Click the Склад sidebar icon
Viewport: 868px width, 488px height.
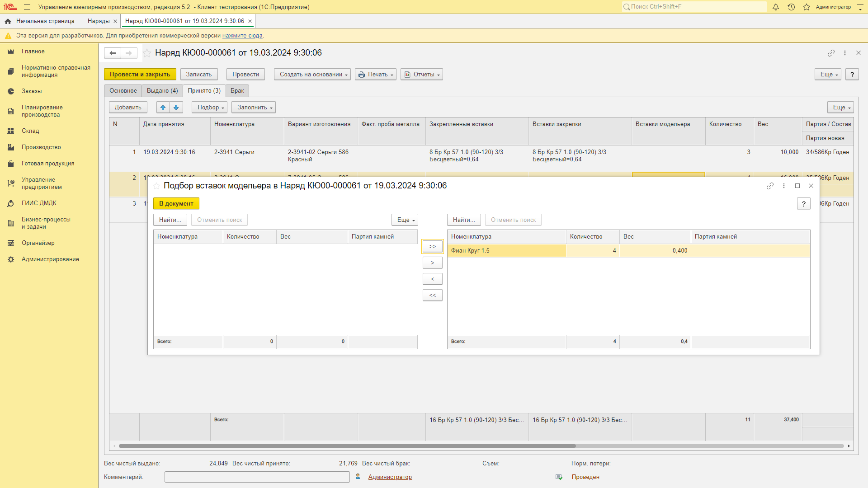(11, 131)
